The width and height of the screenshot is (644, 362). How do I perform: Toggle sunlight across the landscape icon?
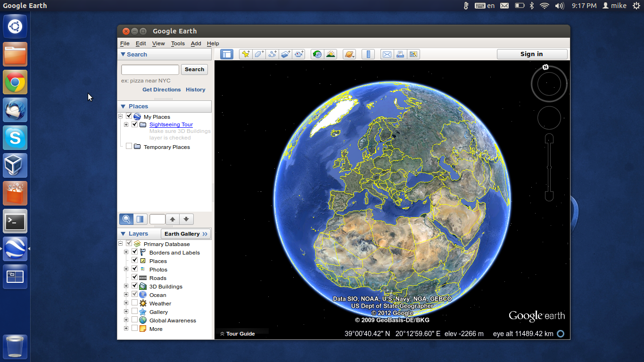point(330,54)
